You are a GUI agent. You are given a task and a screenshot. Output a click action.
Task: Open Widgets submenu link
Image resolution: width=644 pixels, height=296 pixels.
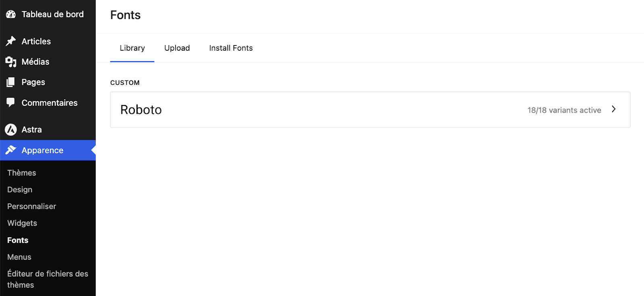(22, 223)
